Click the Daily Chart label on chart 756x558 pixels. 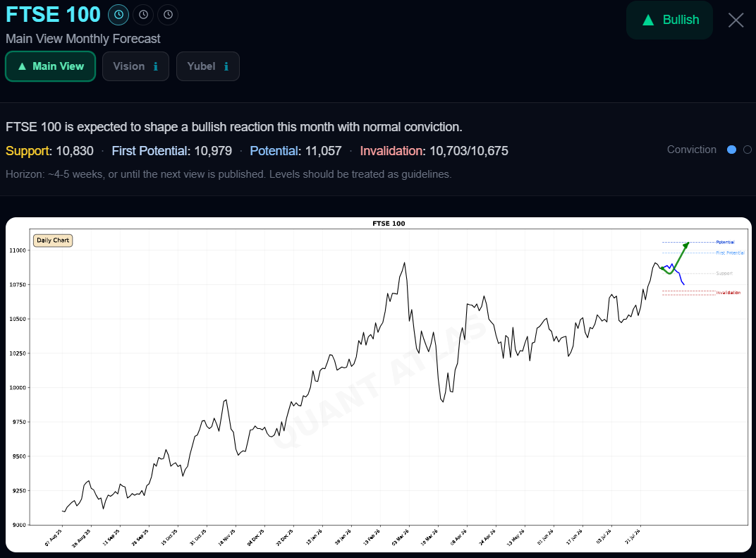(x=53, y=240)
